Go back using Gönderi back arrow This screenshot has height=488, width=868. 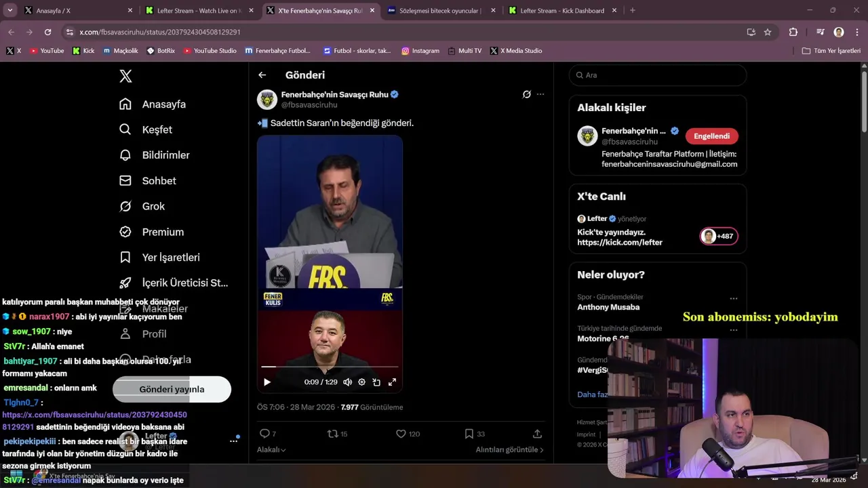click(x=262, y=75)
